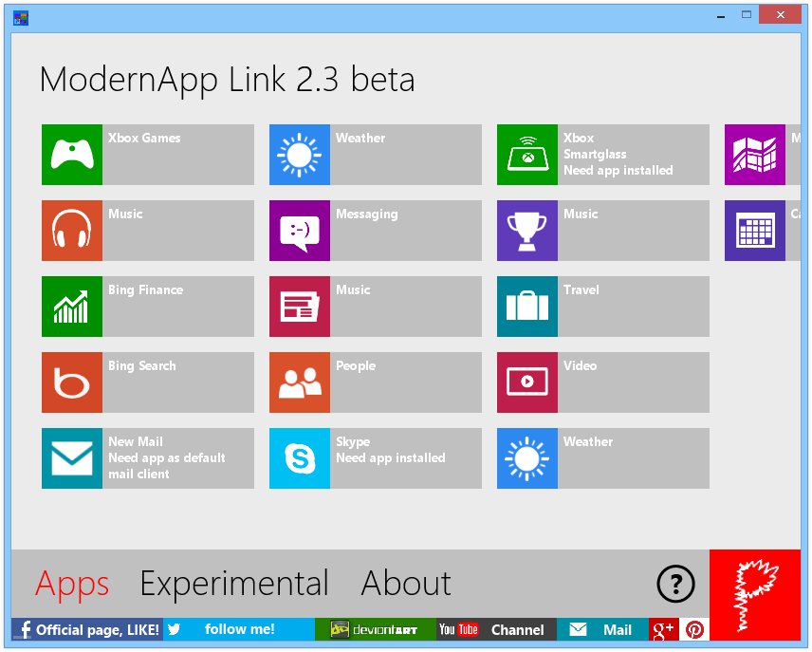The image size is (812, 652).
Task: Open the Weather tile below Video
Action: [x=603, y=458]
